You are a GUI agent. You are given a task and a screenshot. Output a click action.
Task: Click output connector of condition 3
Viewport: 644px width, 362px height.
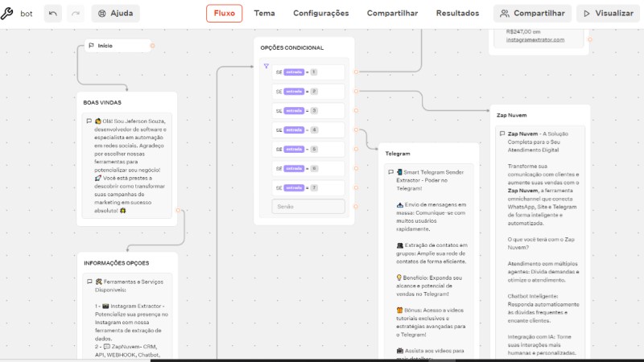(x=356, y=110)
